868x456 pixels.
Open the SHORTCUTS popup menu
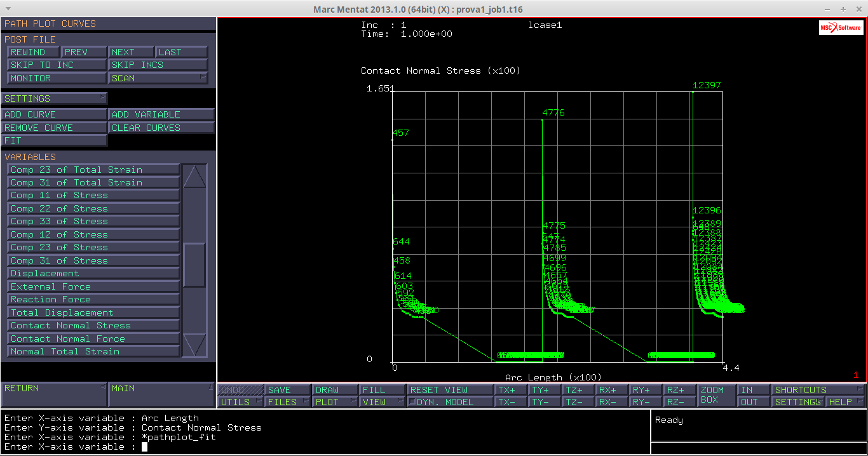pyautogui.click(x=818, y=390)
